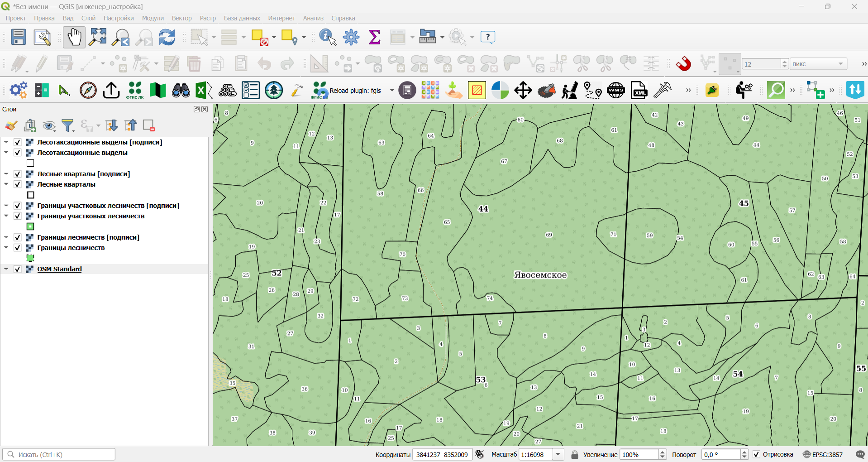Activate the Identify Features tool
The width and height of the screenshot is (868, 462).
pos(328,37)
